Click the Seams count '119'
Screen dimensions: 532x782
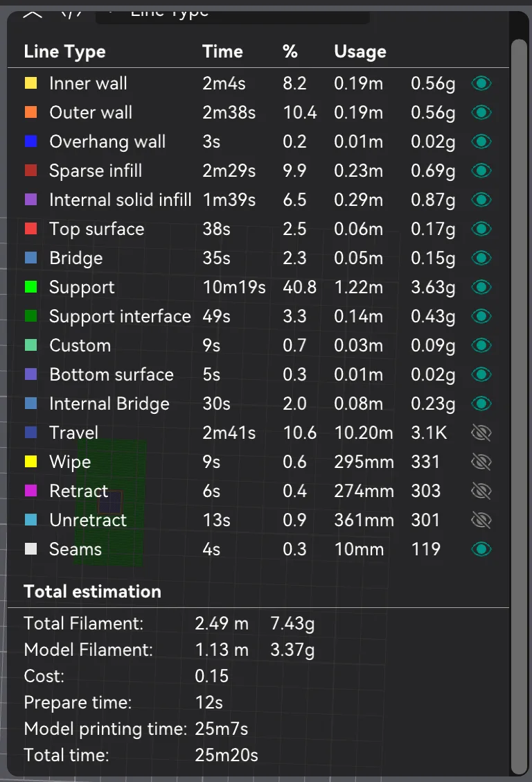[x=426, y=549]
